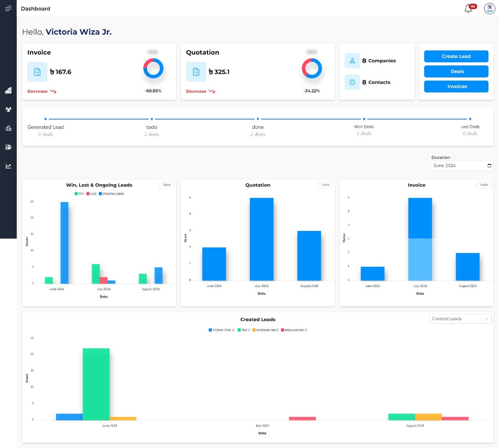Click the companies building icon in sidebar
The image size is (499, 448).
click(8, 90)
